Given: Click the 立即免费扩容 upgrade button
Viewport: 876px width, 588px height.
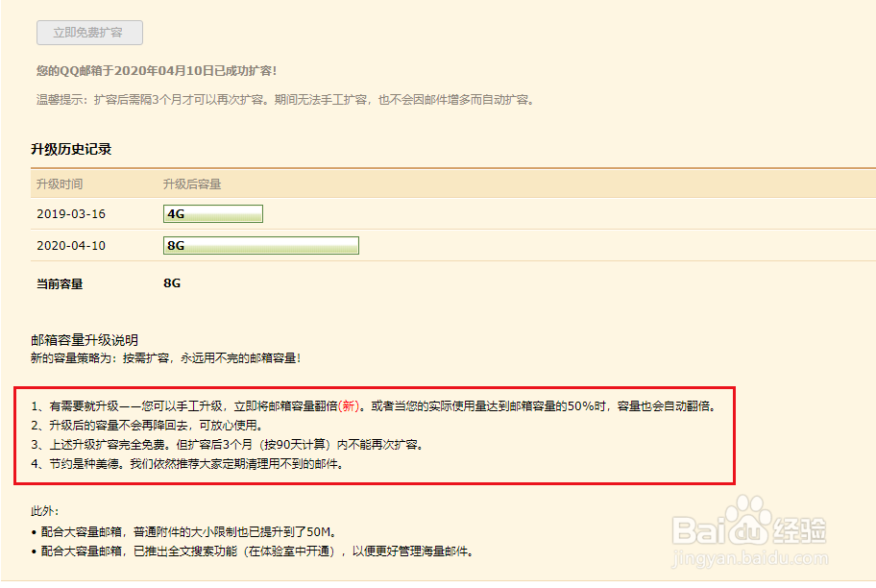Looking at the screenshot, I should pyautogui.click(x=88, y=32).
